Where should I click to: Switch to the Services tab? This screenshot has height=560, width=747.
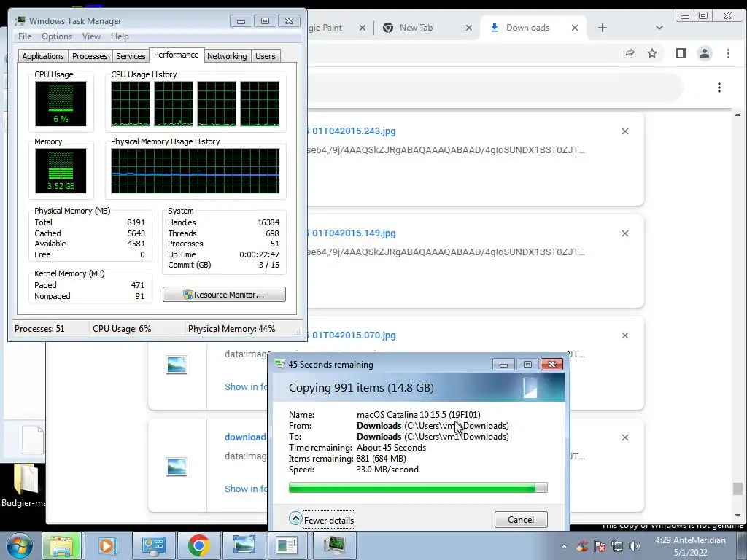[131, 56]
